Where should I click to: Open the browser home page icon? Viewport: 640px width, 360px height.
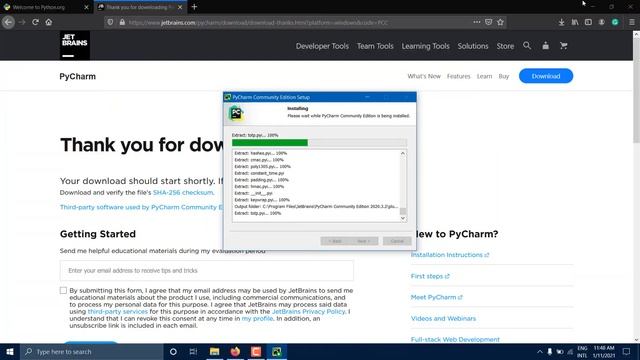49,22
